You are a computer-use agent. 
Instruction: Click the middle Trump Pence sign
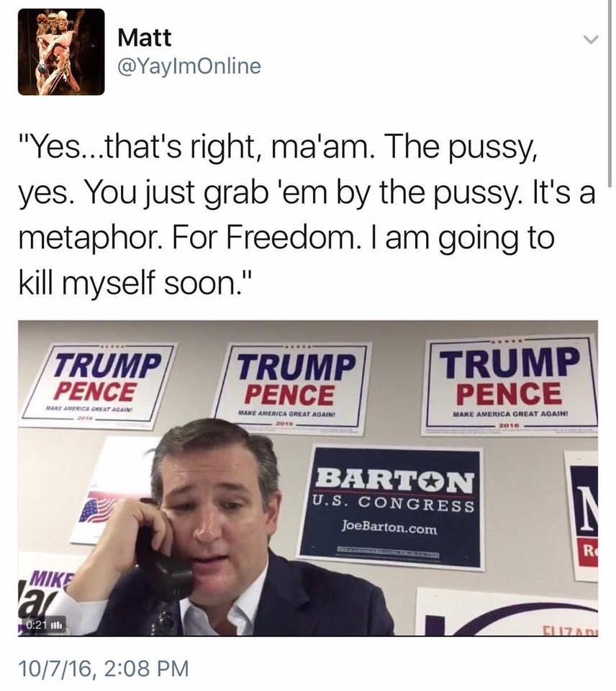(x=291, y=388)
